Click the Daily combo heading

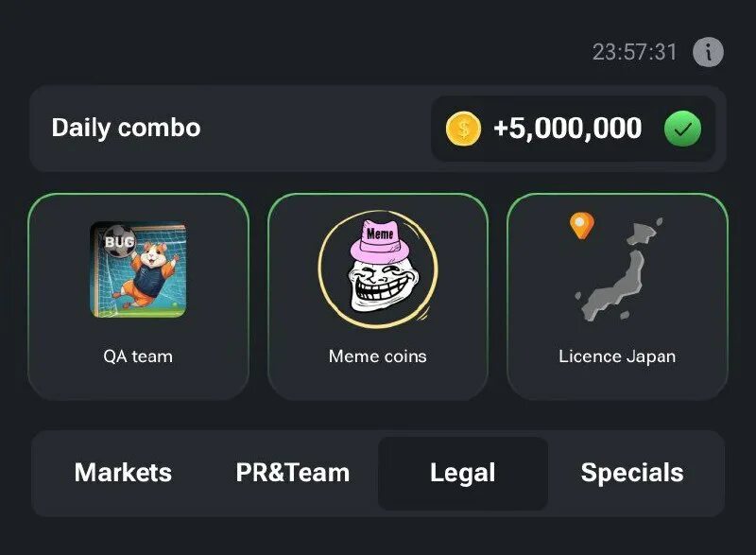point(126,129)
